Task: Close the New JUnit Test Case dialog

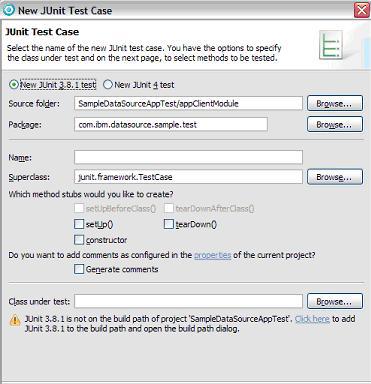Action: pyautogui.click(x=362, y=10)
